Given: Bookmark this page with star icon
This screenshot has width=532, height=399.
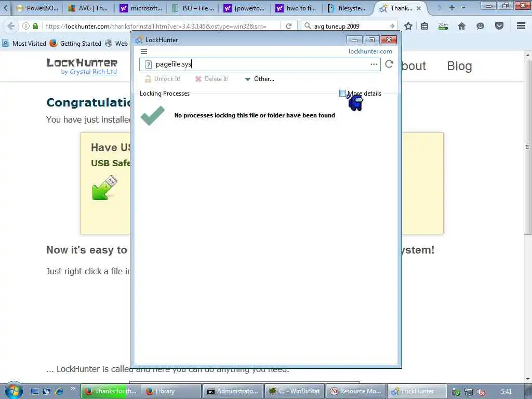Looking at the screenshot, I should click(408, 26).
